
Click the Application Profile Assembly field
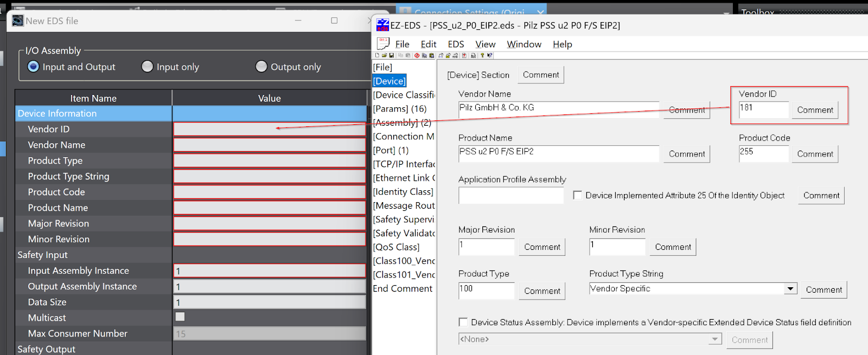tap(511, 195)
